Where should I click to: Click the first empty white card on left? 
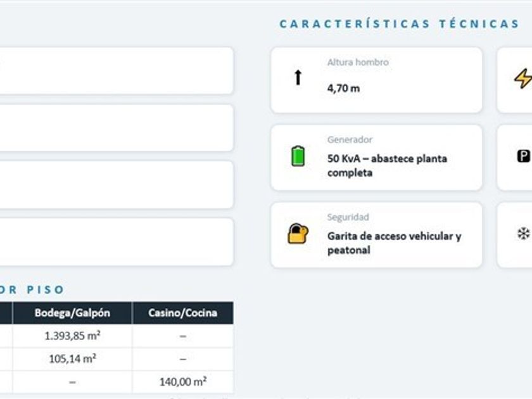[117, 70]
